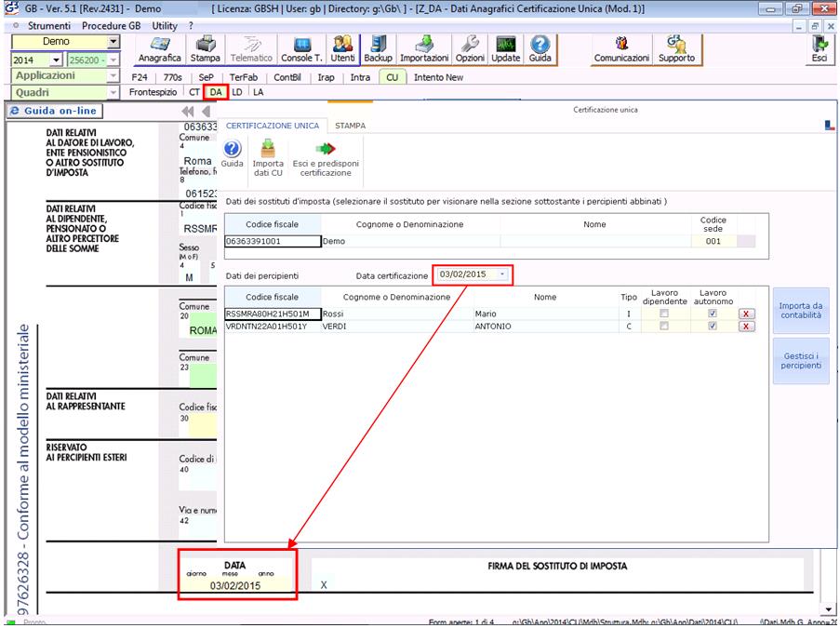Click Codice sede value 001
The image size is (840, 628).
[x=713, y=241]
